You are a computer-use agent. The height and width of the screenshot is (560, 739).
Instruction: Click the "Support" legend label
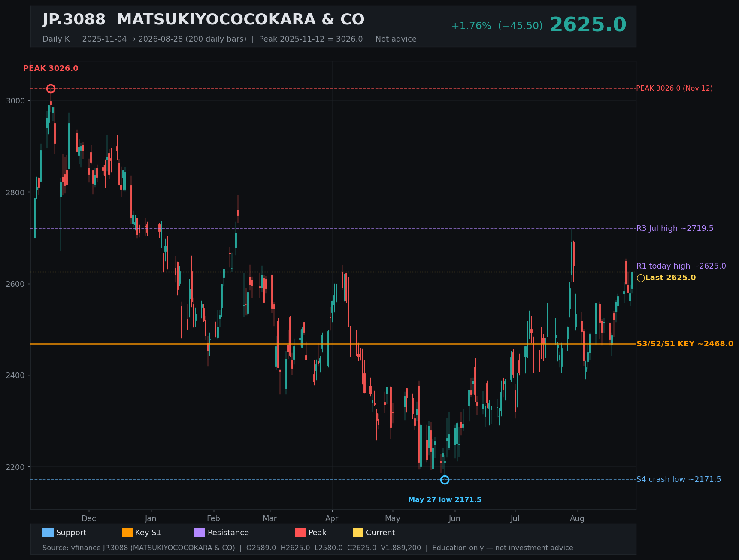(x=71, y=533)
